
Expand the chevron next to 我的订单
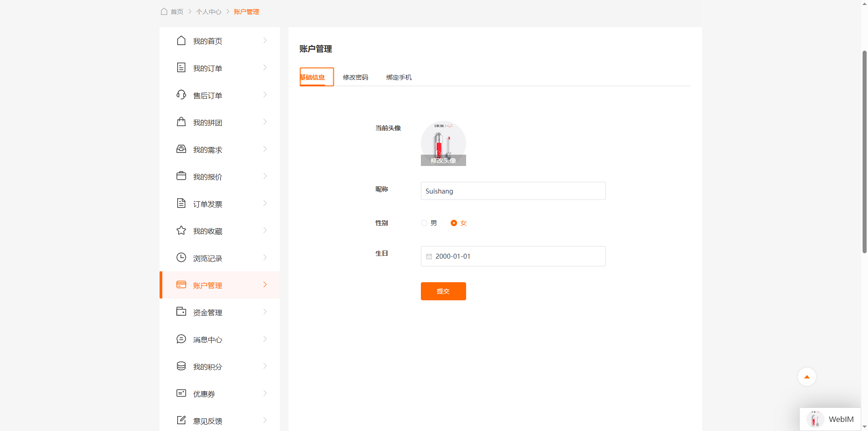pyautogui.click(x=265, y=68)
